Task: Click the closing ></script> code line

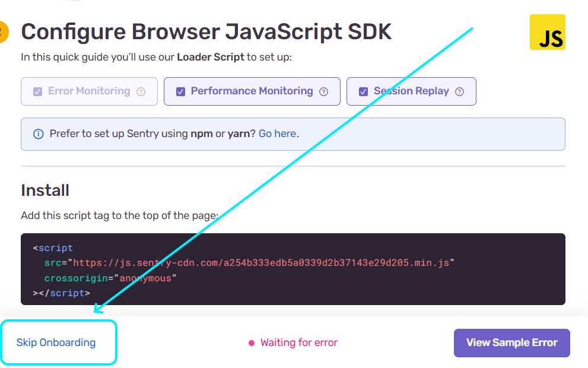Action: [x=62, y=293]
